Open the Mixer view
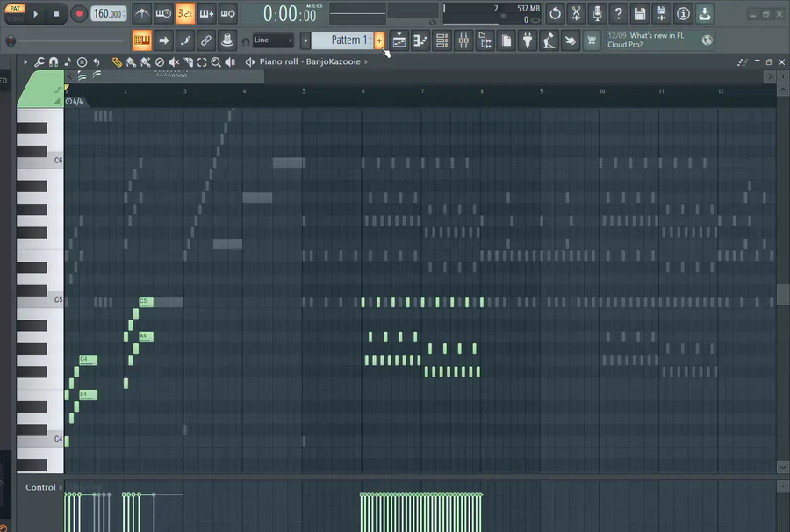The height and width of the screenshot is (532, 790). [463, 40]
